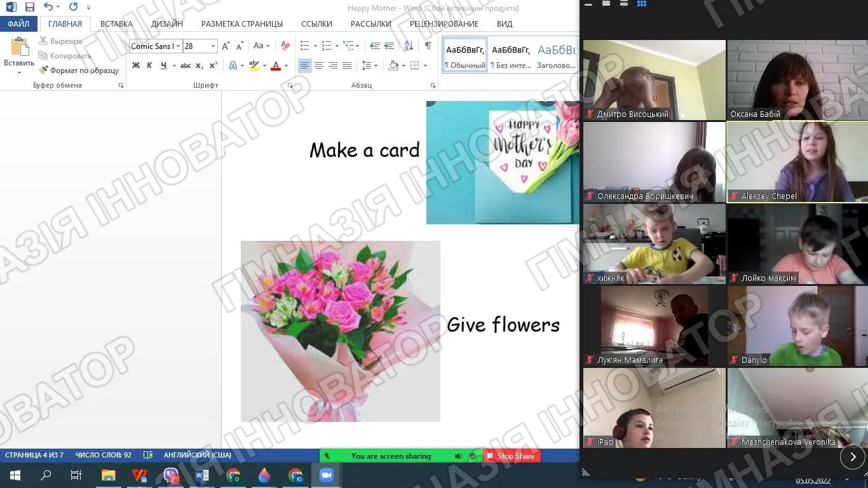Open the ВСТАВКА ribbon tab

point(116,24)
